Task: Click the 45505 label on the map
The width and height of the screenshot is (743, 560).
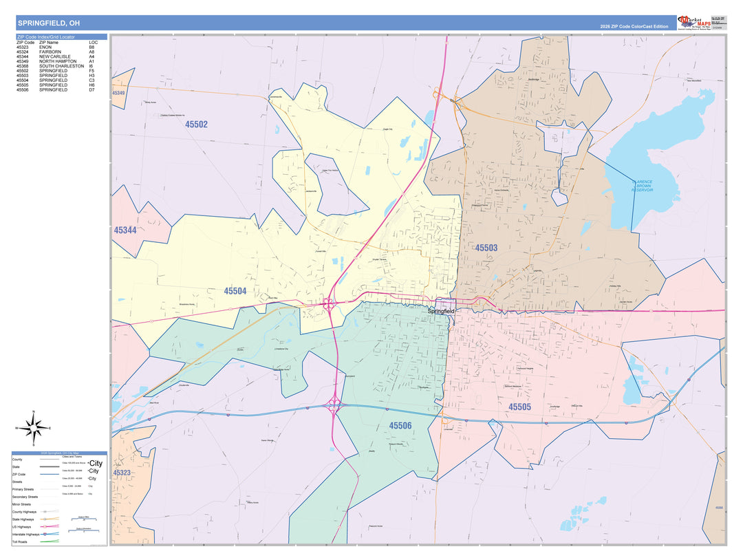Action: 520,407
